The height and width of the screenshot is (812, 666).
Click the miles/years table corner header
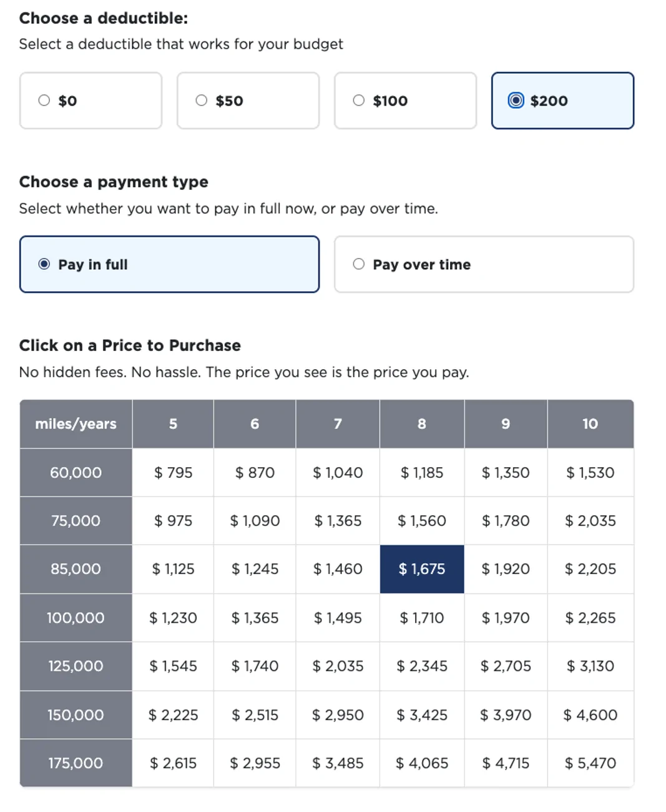tap(76, 424)
